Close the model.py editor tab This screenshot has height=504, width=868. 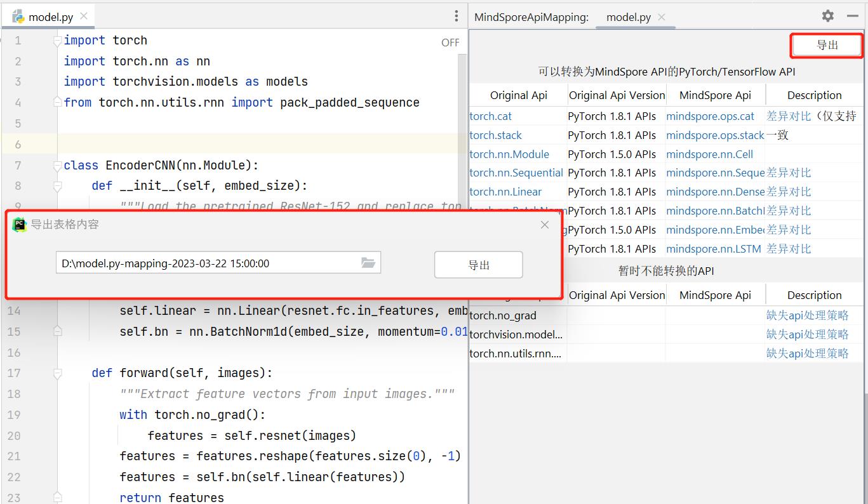click(x=84, y=17)
